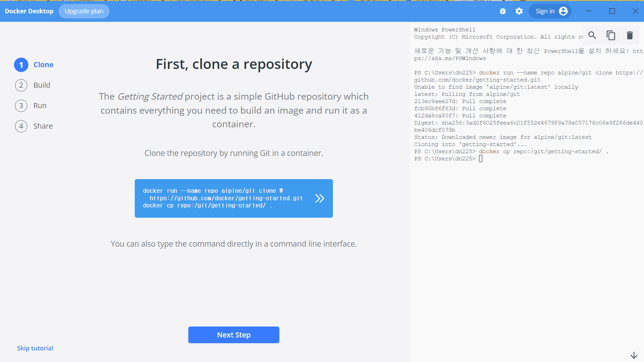Click the step 2 circle

(21, 85)
